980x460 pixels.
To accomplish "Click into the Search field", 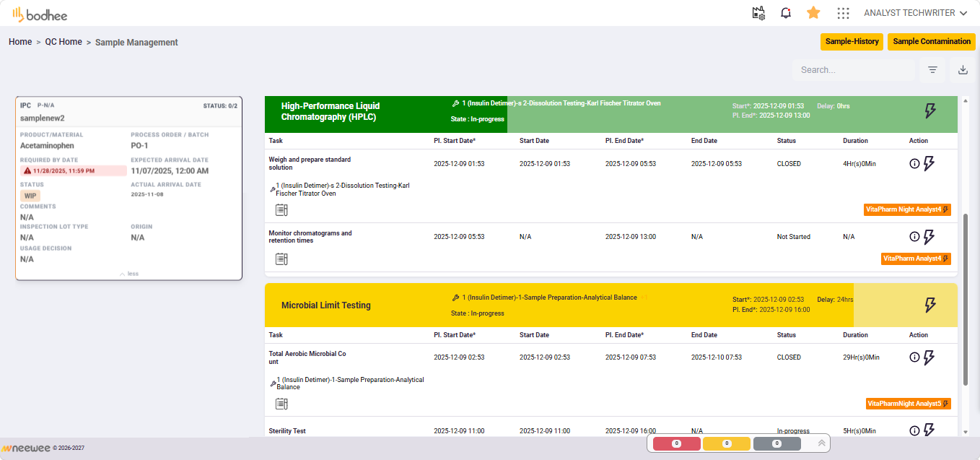I will coord(854,70).
